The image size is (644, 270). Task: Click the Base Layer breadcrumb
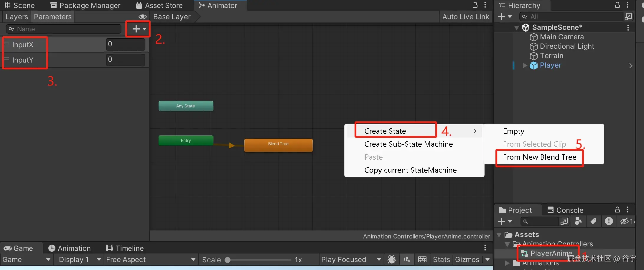tap(172, 17)
